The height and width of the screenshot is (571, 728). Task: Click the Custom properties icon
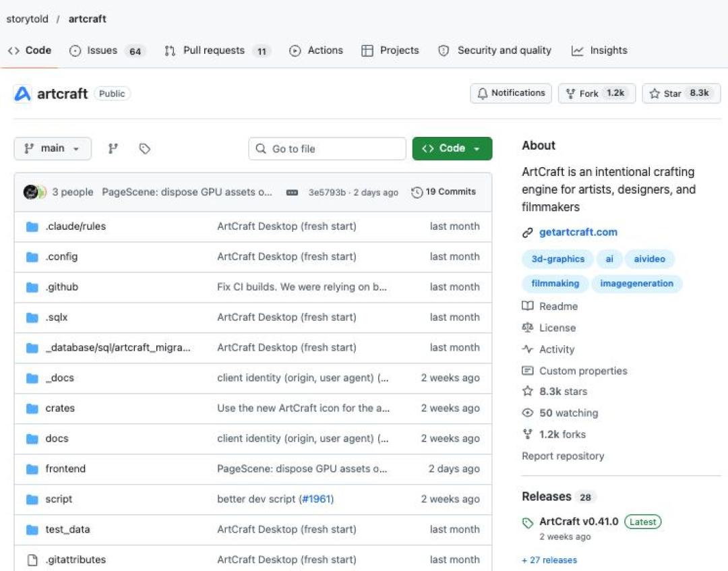[x=527, y=371]
